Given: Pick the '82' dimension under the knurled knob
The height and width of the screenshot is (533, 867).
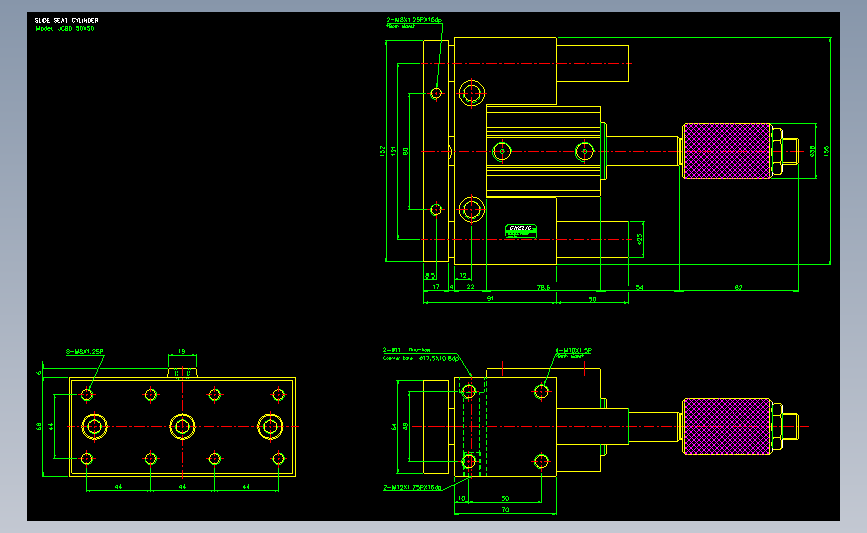Looking at the screenshot, I should tap(739, 288).
